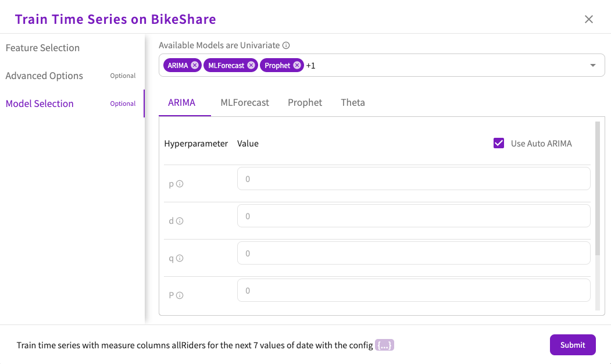
Task: Remove the ARIMA model chip
Action: 194,65
